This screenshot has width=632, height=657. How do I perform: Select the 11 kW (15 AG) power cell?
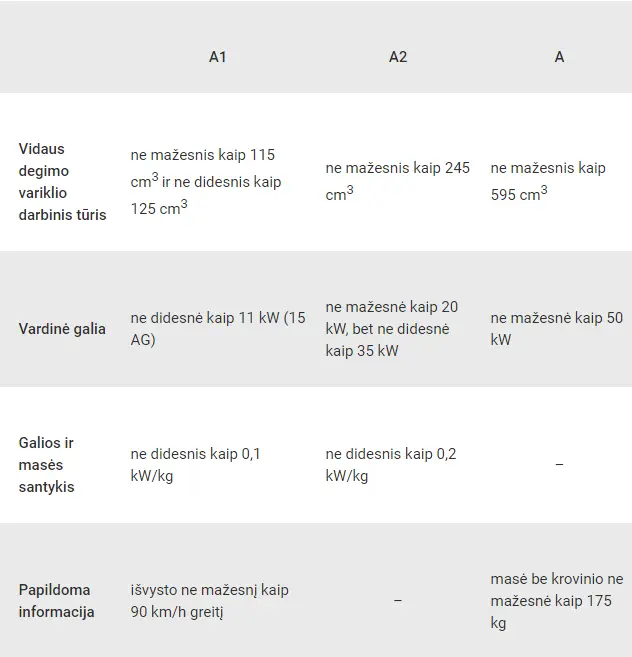218,328
